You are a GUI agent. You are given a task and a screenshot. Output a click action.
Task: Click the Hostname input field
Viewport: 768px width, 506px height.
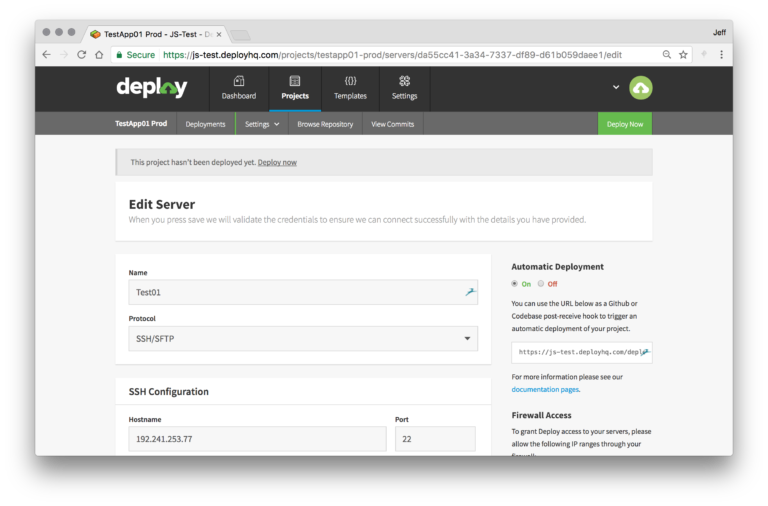click(x=258, y=439)
